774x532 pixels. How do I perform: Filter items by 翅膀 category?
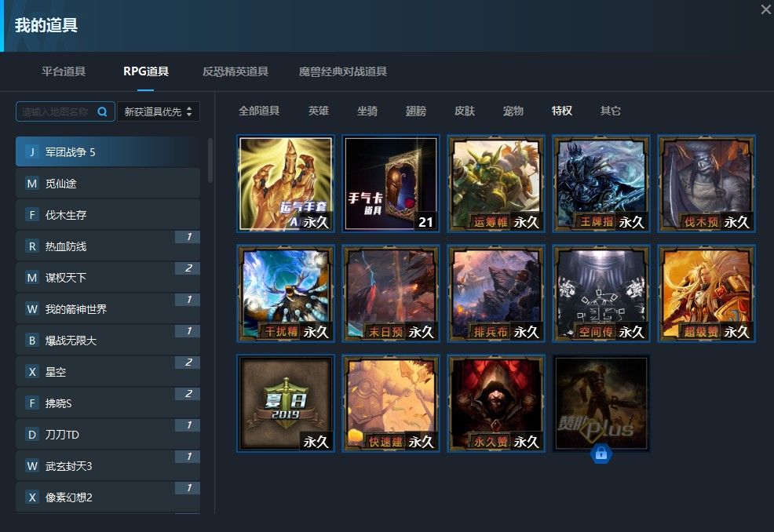coord(415,111)
